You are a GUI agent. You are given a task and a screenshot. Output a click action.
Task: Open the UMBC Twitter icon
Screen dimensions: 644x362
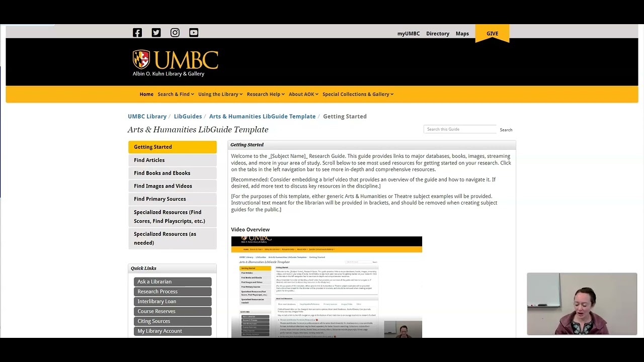click(156, 33)
